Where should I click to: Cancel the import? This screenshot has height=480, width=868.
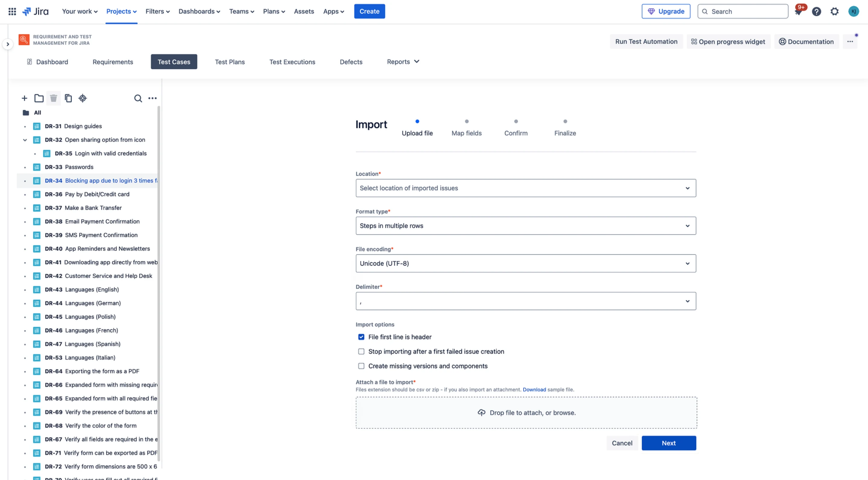622,443
